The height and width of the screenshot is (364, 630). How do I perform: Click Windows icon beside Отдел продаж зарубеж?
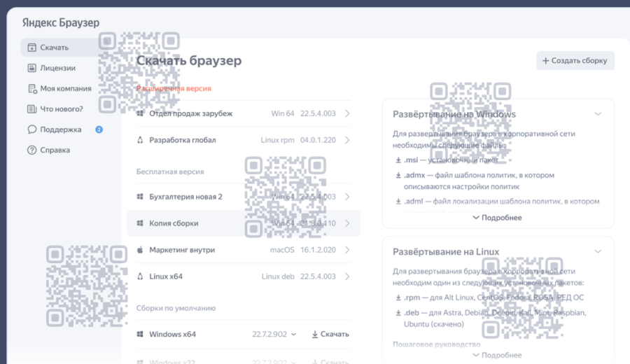pyautogui.click(x=140, y=113)
